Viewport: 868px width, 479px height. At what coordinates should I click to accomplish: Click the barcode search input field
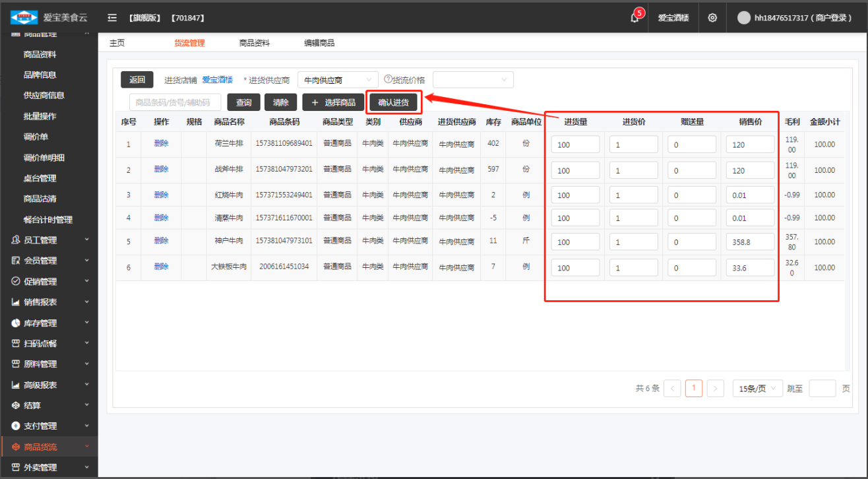pos(175,102)
